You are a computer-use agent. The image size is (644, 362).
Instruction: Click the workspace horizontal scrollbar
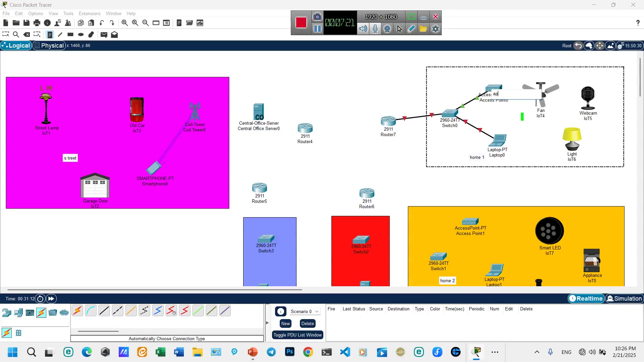[x=155, y=290]
